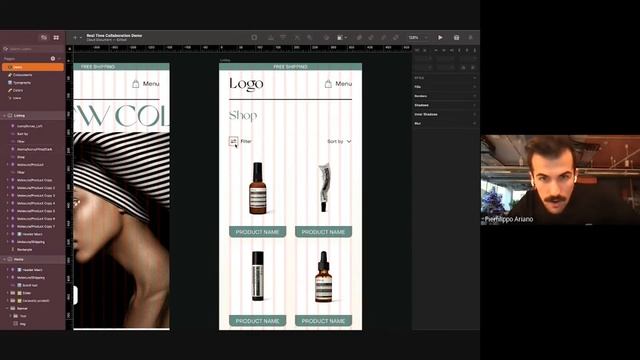Click the Search Layers field
Screen dimensions: 640x360
[x=33, y=49]
